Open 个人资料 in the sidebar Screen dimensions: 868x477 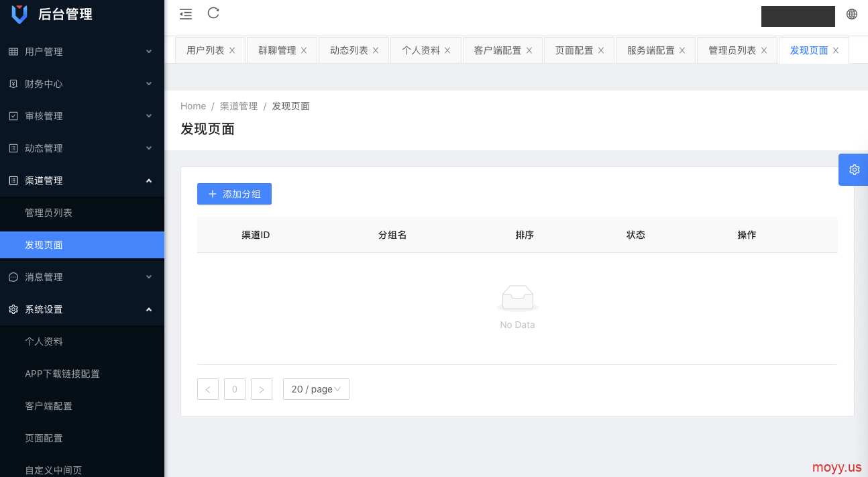pos(82,341)
